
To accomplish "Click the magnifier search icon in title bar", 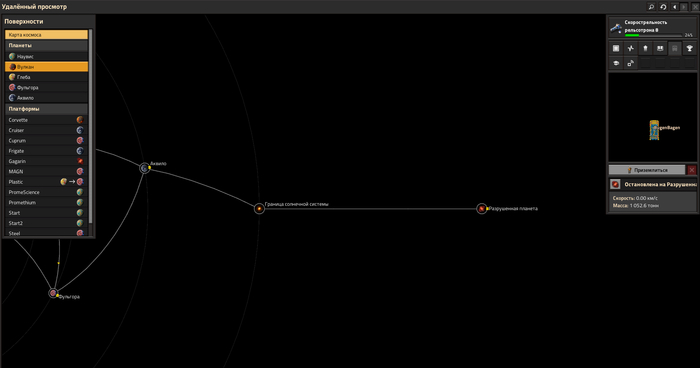I will [651, 7].
